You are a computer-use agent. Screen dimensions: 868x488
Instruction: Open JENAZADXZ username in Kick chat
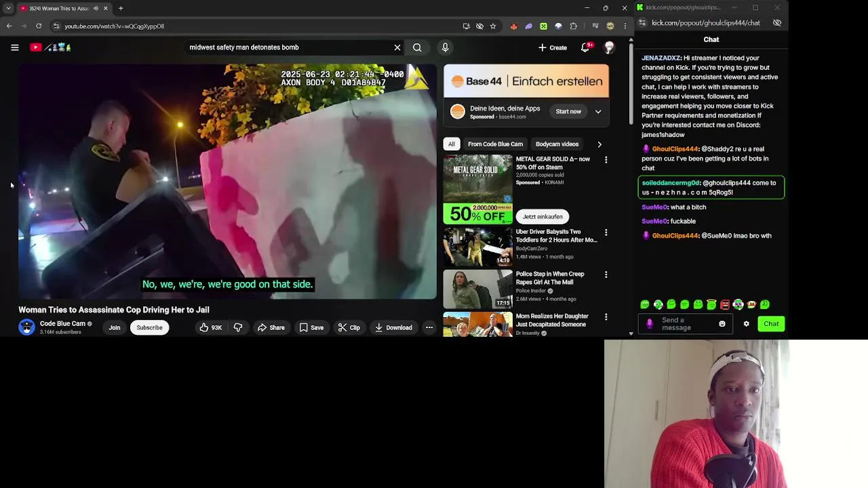[661, 58]
